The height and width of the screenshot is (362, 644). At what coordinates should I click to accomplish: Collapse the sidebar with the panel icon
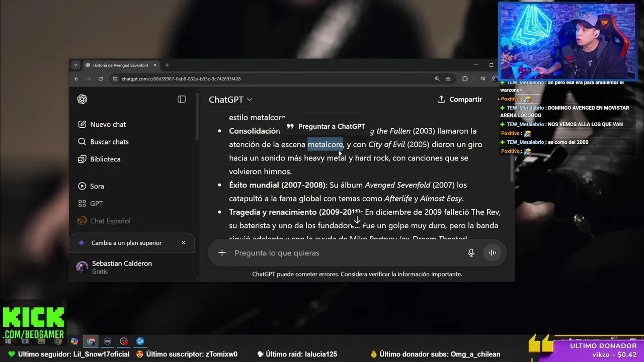pos(182,99)
